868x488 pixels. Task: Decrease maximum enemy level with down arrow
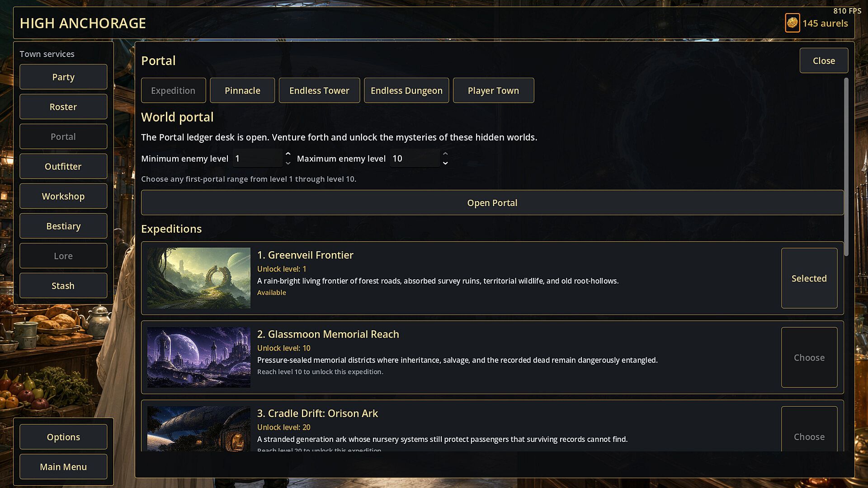click(x=445, y=163)
